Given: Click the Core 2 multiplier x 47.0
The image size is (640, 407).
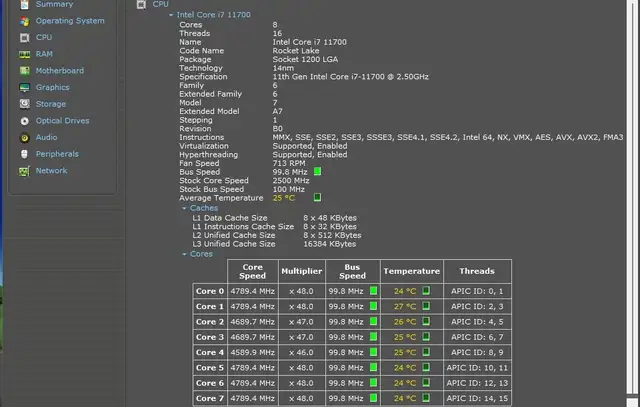Looking at the screenshot, I should (x=301, y=322).
